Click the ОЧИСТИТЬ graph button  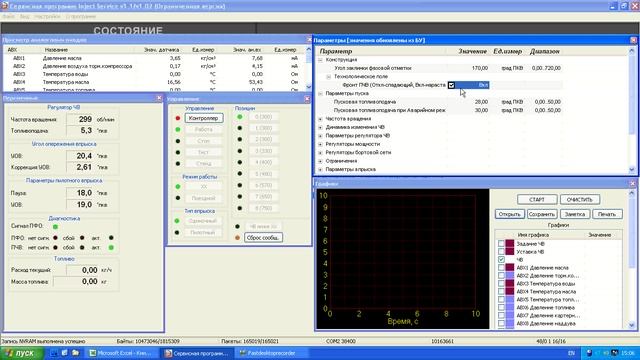point(580,200)
